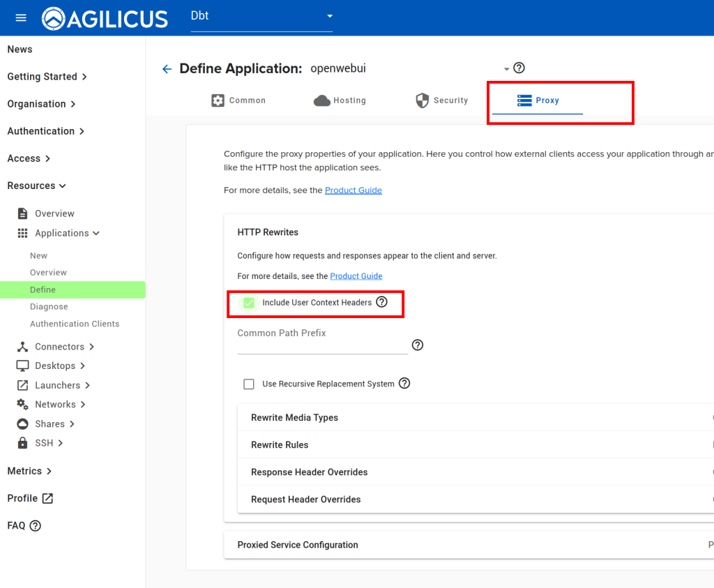714x588 pixels.
Task: Expand Organisation menu
Action: pos(41,104)
